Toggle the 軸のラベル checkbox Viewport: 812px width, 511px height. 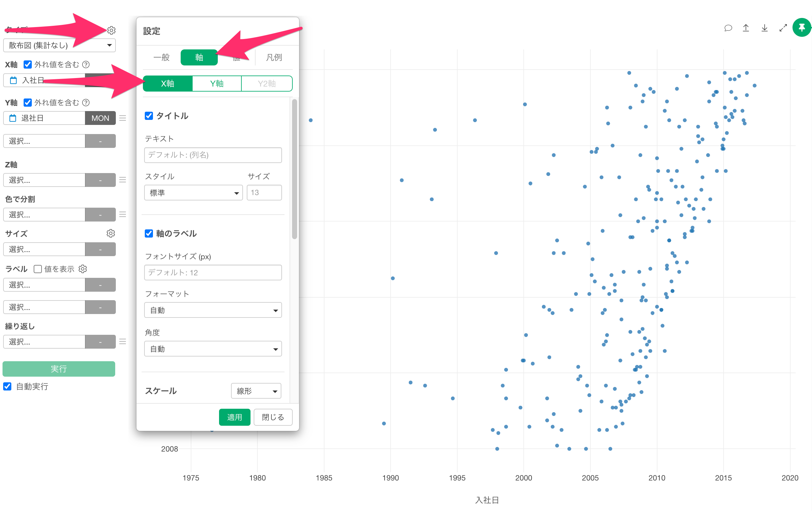tap(149, 233)
